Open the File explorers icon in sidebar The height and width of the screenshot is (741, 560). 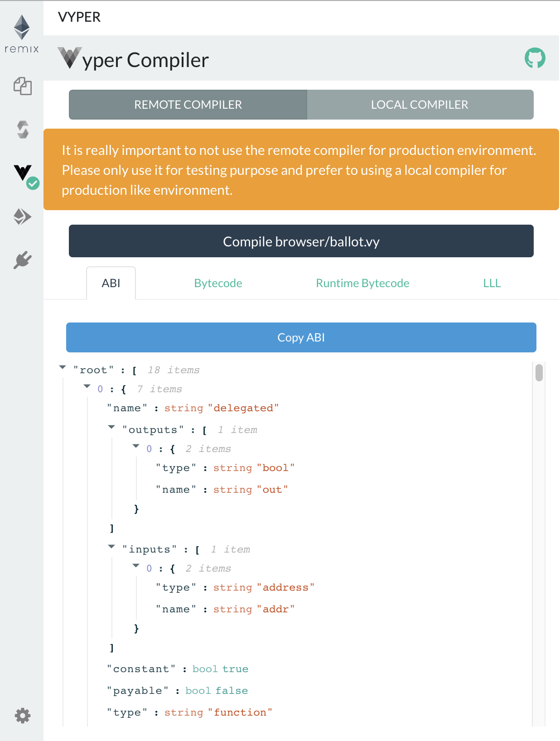22,86
